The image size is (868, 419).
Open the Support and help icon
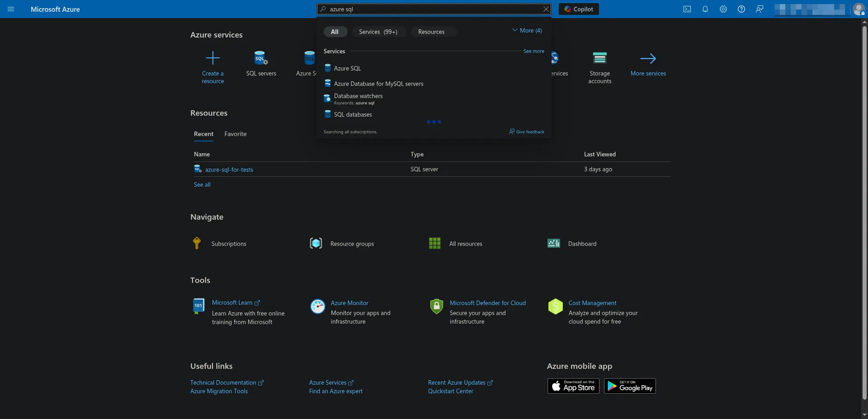(741, 9)
